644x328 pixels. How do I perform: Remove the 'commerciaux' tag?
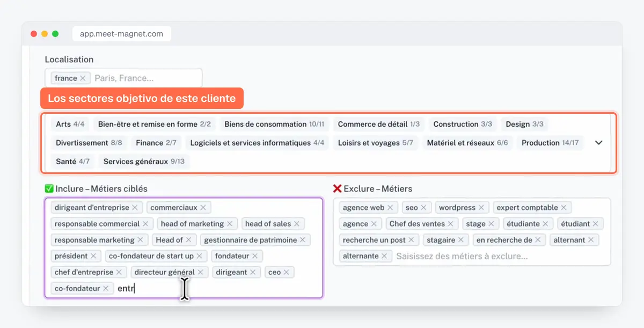(203, 208)
